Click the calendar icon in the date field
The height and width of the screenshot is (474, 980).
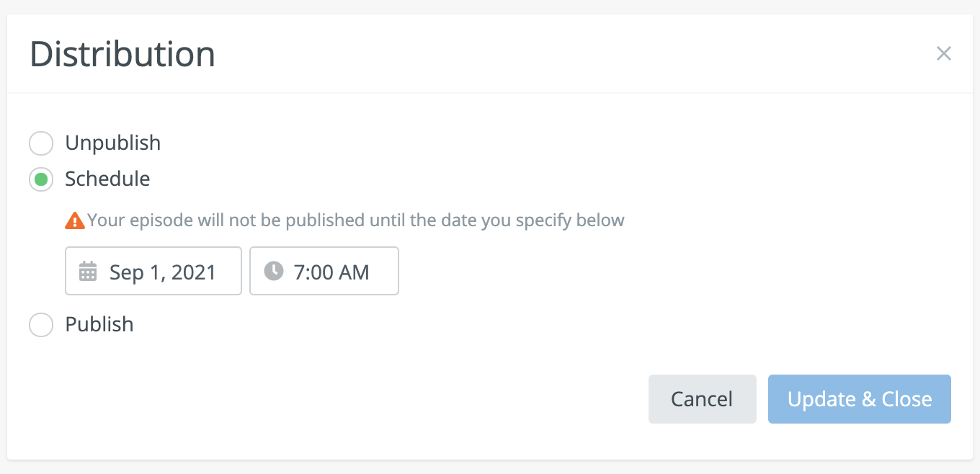(x=88, y=272)
